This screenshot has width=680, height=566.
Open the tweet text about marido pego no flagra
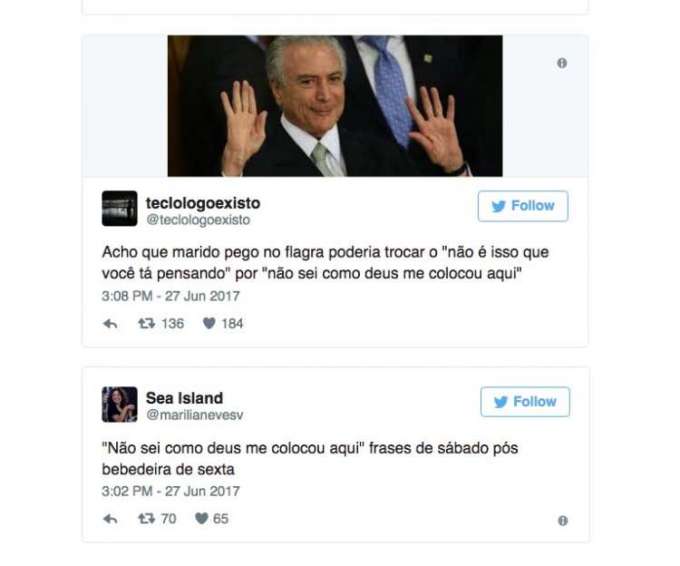[x=325, y=263]
